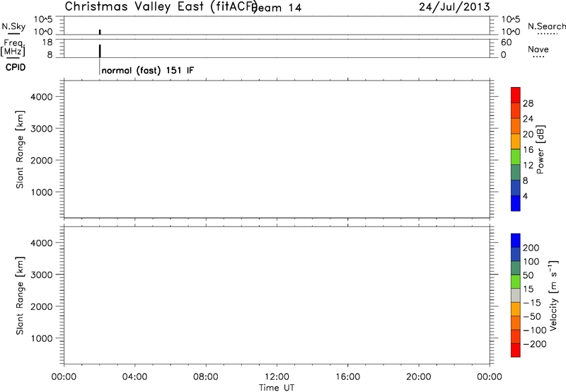Click the '28' Power colorbar value

pyautogui.click(x=528, y=103)
